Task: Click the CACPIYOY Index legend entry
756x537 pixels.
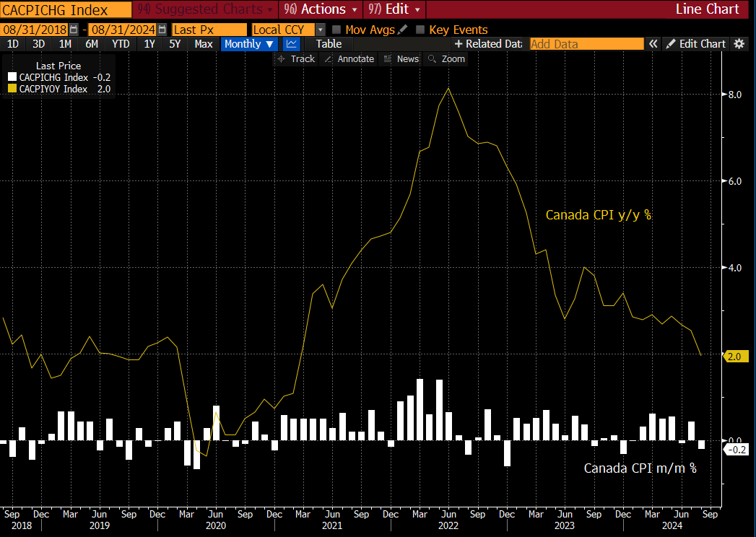Action: pyautogui.click(x=59, y=89)
